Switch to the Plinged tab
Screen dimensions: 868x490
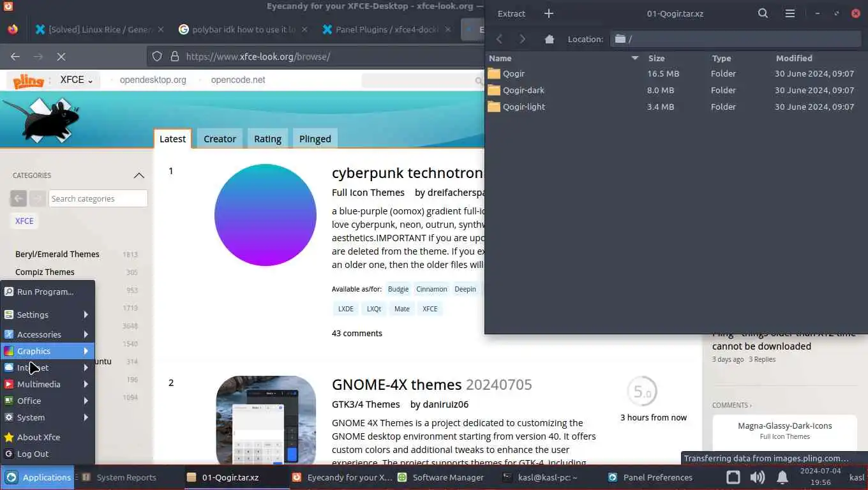pyautogui.click(x=315, y=138)
